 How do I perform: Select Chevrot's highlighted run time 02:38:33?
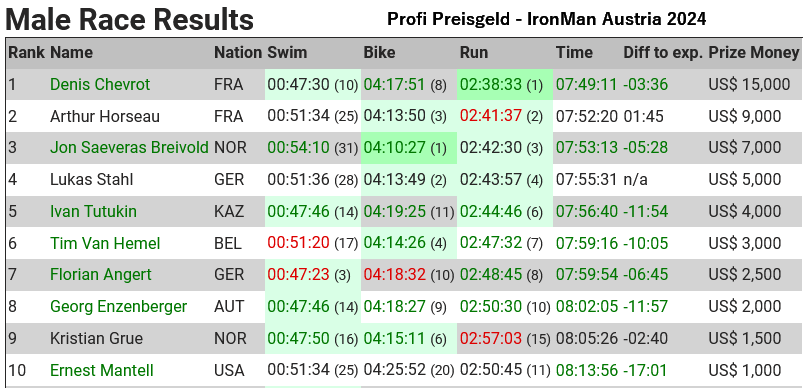[x=490, y=84]
